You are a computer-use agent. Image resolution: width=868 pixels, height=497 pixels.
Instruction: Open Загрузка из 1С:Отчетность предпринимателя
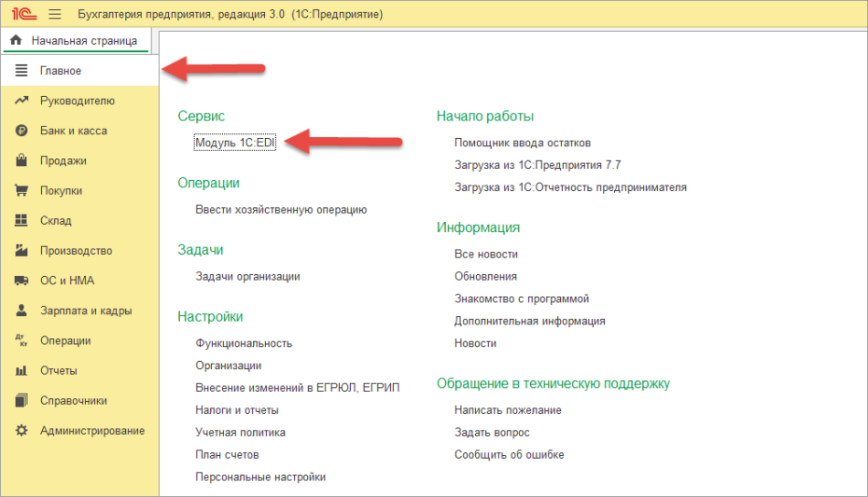point(570,187)
